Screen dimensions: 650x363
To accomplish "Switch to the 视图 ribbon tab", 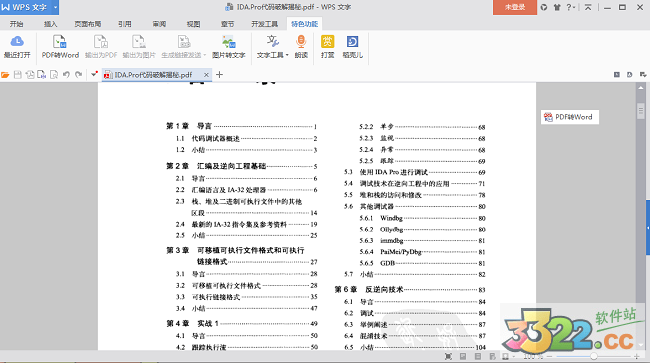I will pyautogui.click(x=193, y=24).
